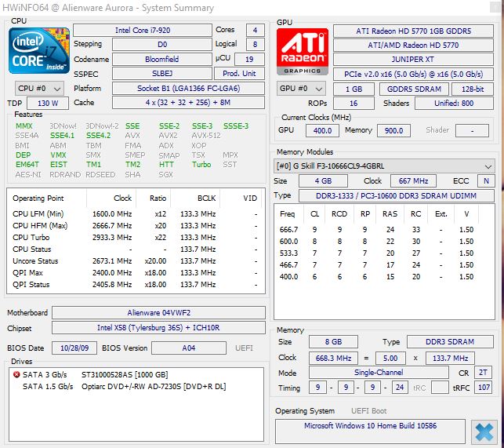
Task: Click the PCIe v2.0 x16 bus field
Action: [x=413, y=75]
